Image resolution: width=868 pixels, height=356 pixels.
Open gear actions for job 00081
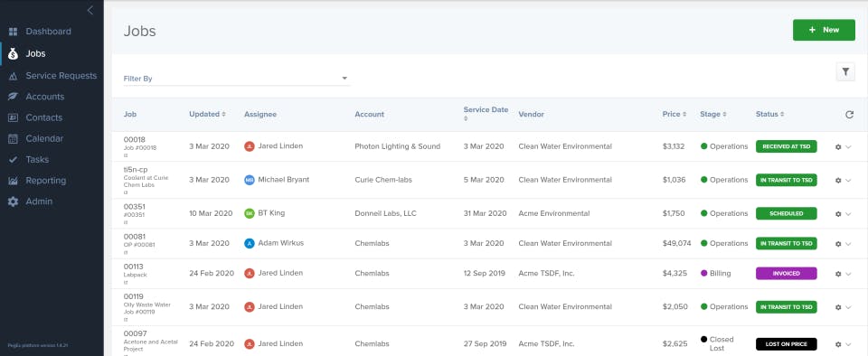pos(838,244)
